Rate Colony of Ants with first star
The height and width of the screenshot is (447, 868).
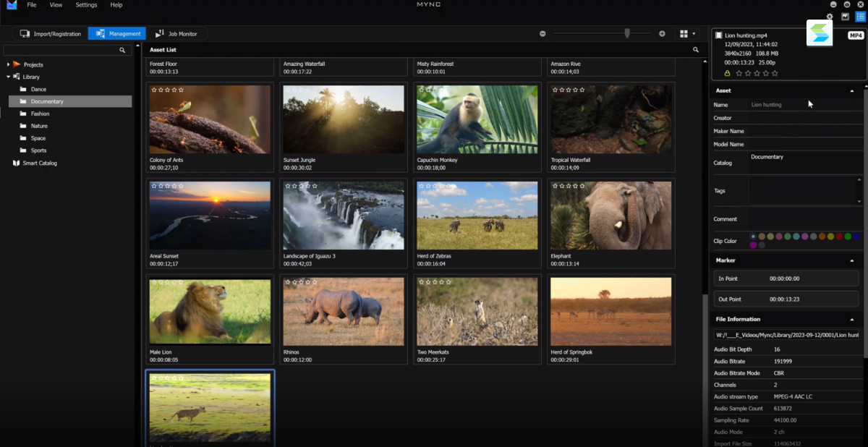click(154, 90)
